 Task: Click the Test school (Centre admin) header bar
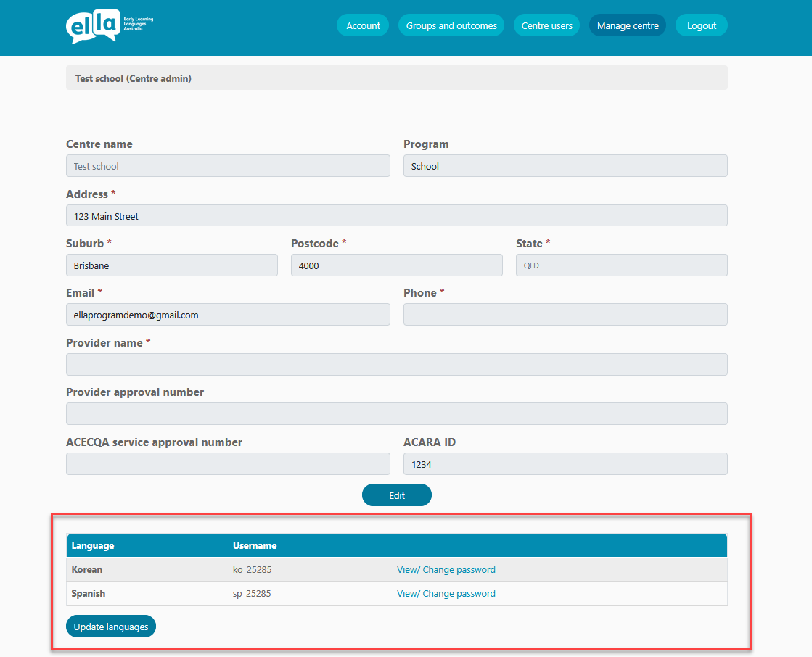click(x=397, y=78)
